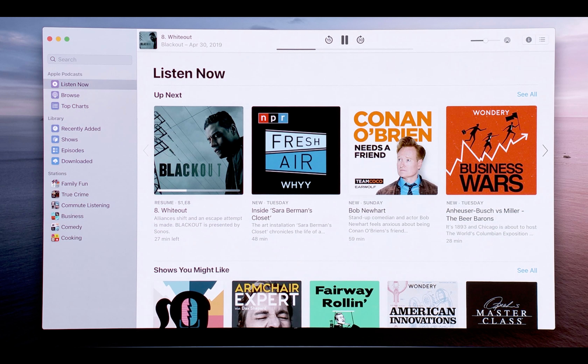
Task: Pause the Whiteout episode playback
Action: coord(345,40)
